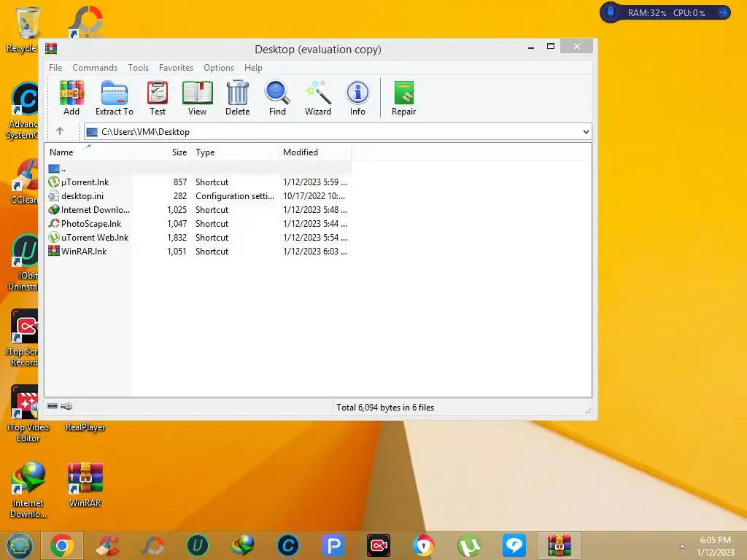This screenshot has height=560, width=747.
Task: Switch to WinRAR in the taskbar
Action: (x=560, y=545)
